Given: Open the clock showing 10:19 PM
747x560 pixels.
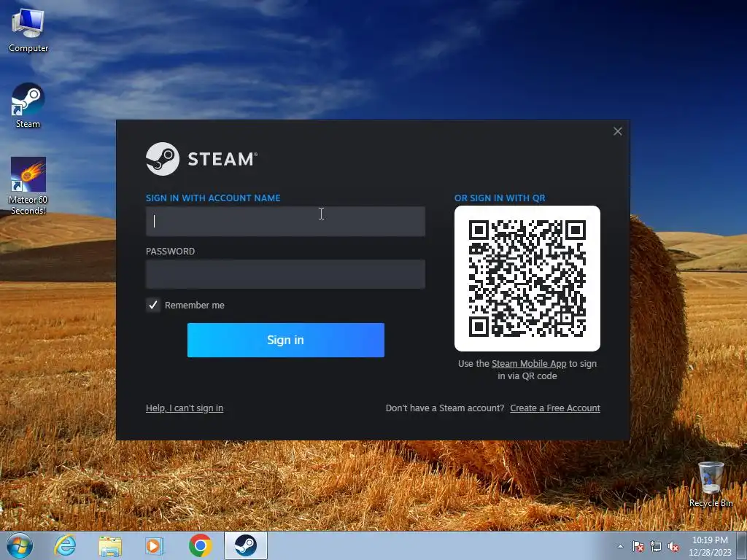Looking at the screenshot, I should pos(710,546).
